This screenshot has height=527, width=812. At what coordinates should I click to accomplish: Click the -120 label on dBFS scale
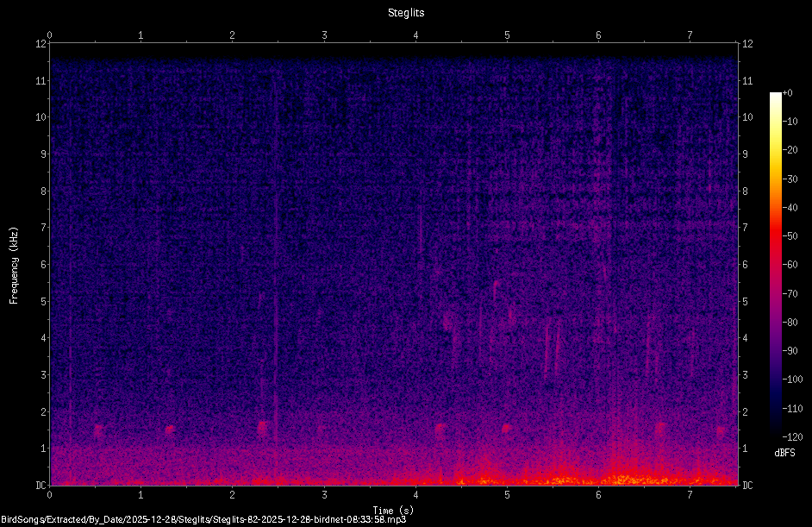pyautogui.click(x=792, y=436)
